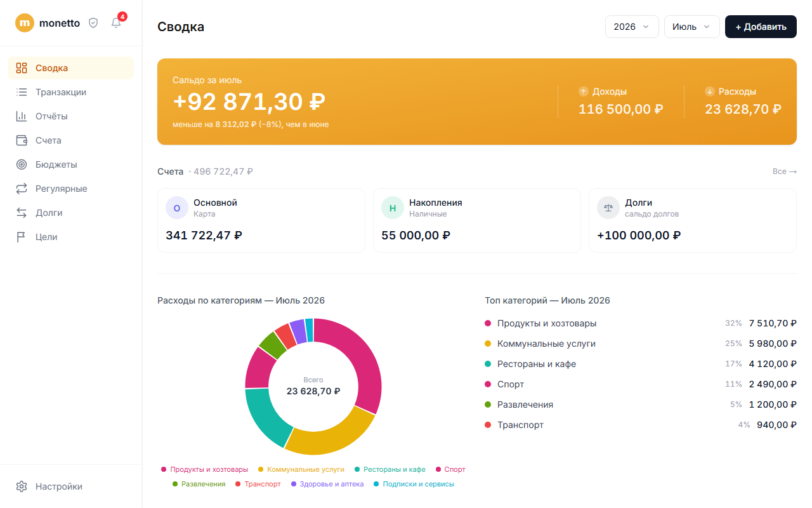Follow the Все → accounts link

coord(784,171)
